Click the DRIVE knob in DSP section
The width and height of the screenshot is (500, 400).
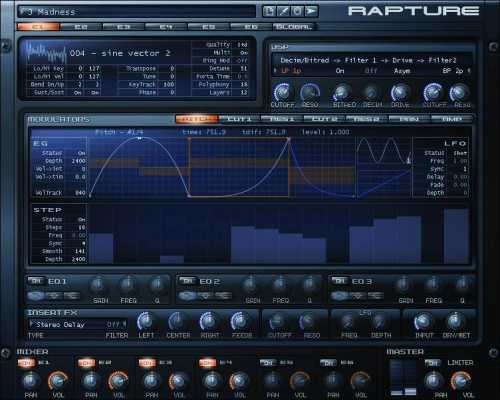[x=400, y=92]
